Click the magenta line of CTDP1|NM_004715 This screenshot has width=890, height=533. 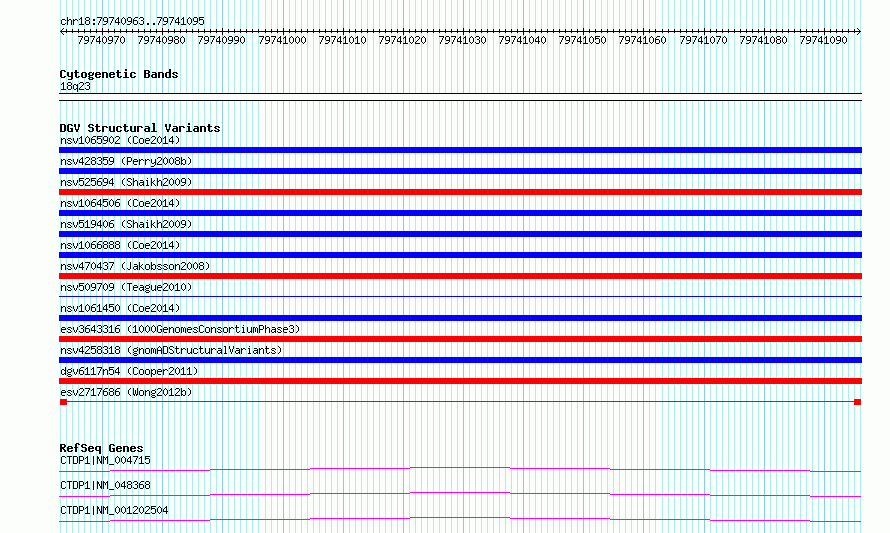click(x=460, y=469)
